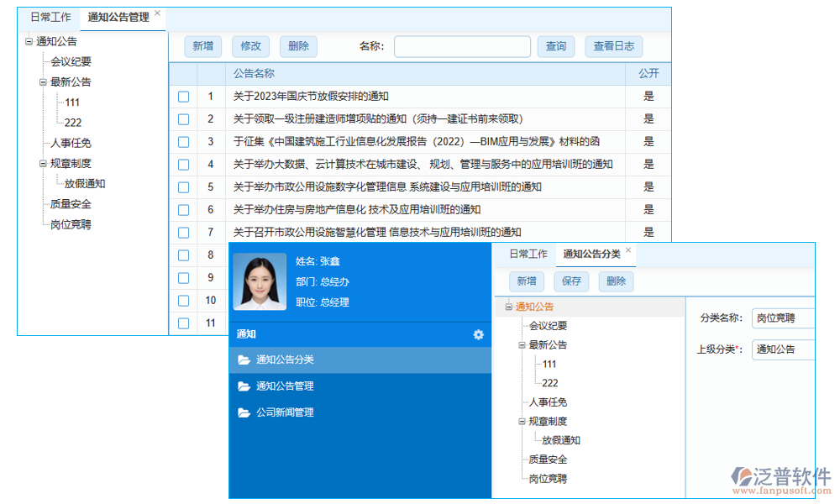The height and width of the screenshot is (504, 840).
Task: Switch to the 日常工作 tab in top window
Action: 50,17
